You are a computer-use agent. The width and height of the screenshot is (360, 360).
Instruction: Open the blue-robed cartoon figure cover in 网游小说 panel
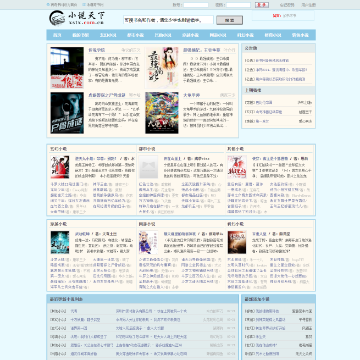pyautogui.click(x=148, y=242)
